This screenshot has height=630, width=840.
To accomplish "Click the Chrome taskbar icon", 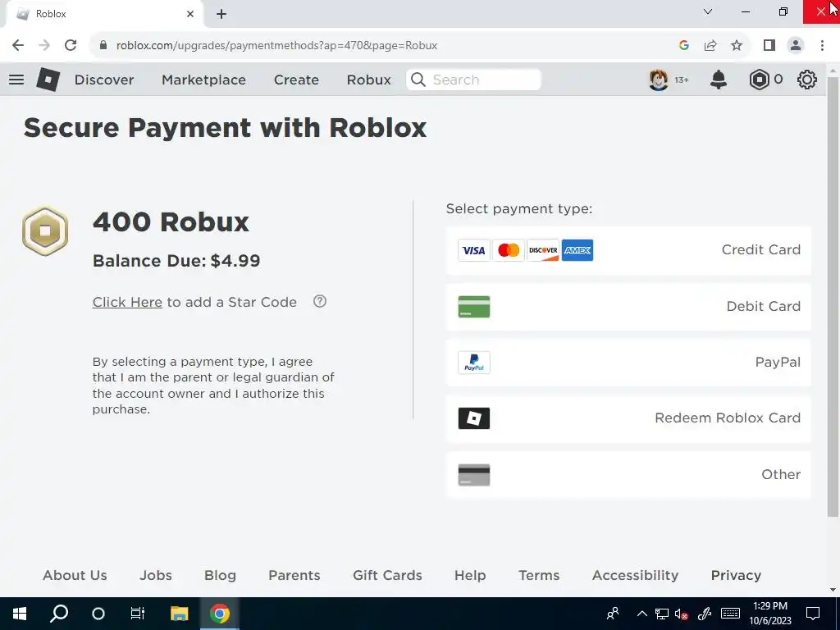I will coord(220,614).
